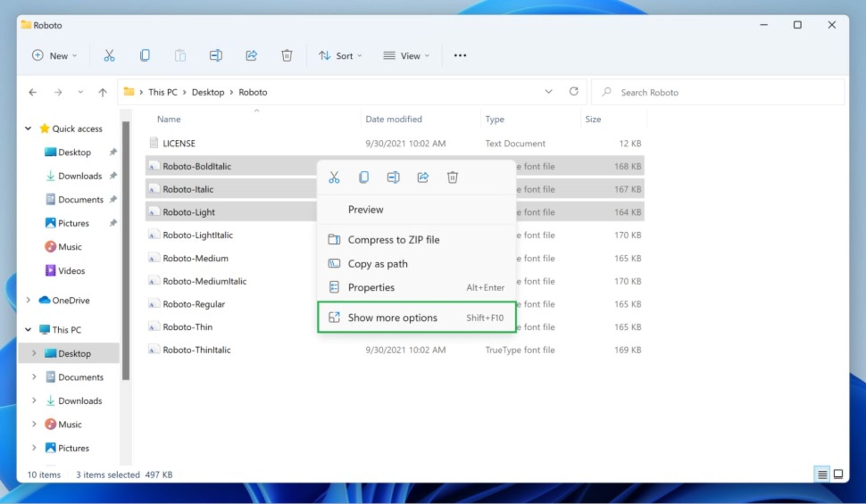Select Properties from the context menu
Image resolution: width=866 pixels, height=504 pixels.
pyautogui.click(x=371, y=288)
